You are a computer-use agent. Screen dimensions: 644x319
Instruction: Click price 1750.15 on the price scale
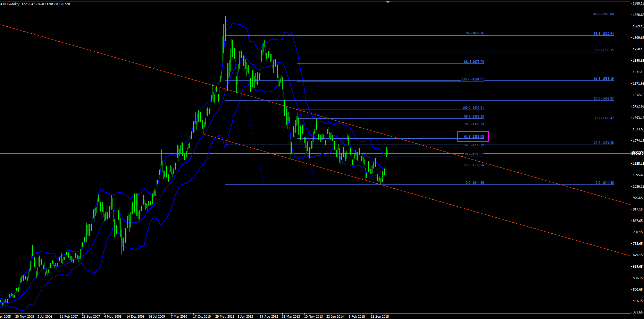(x=638, y=49)
